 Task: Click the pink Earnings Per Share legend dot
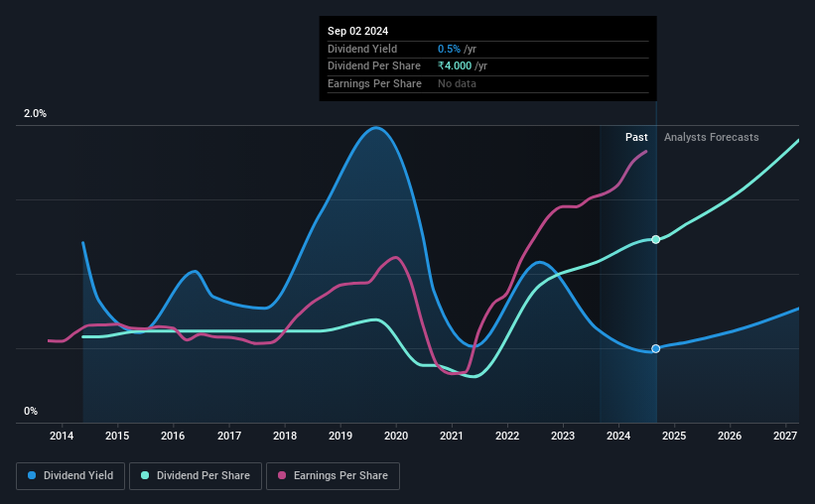point(282,475)
